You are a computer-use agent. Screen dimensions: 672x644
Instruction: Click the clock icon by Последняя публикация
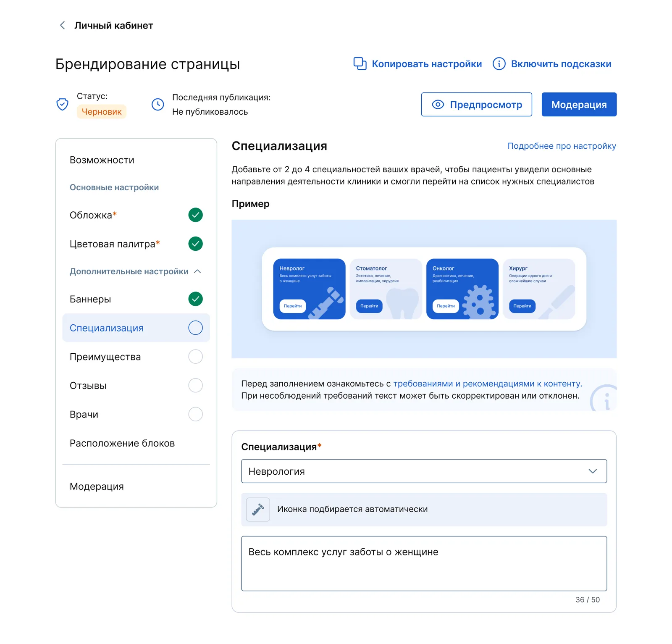(157, 104)
